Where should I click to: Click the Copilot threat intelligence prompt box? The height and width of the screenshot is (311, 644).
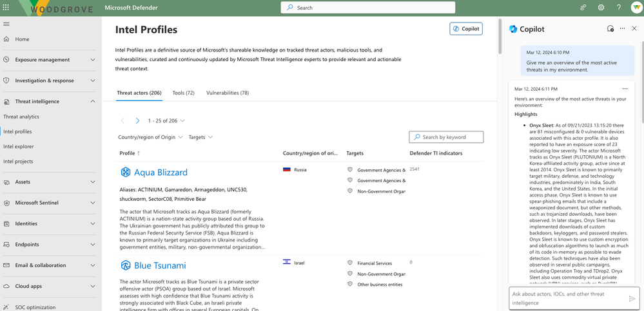pyautogui.click(x=574, y=298)
